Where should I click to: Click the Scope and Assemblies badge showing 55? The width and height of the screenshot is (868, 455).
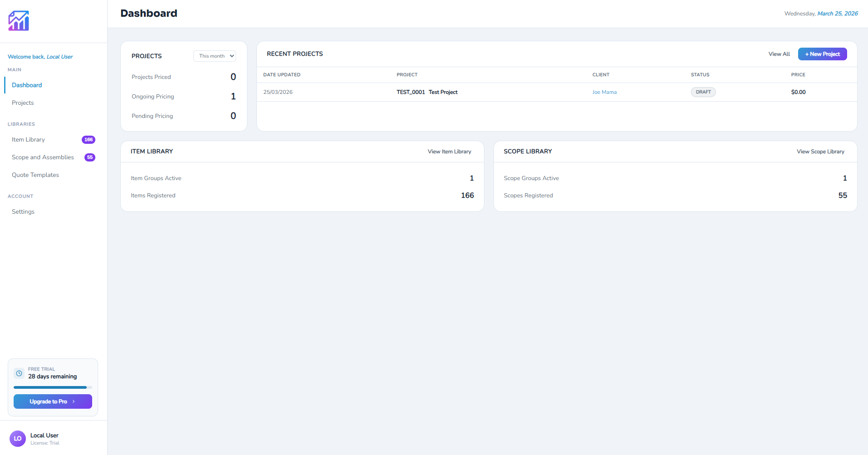pos(89,157)
